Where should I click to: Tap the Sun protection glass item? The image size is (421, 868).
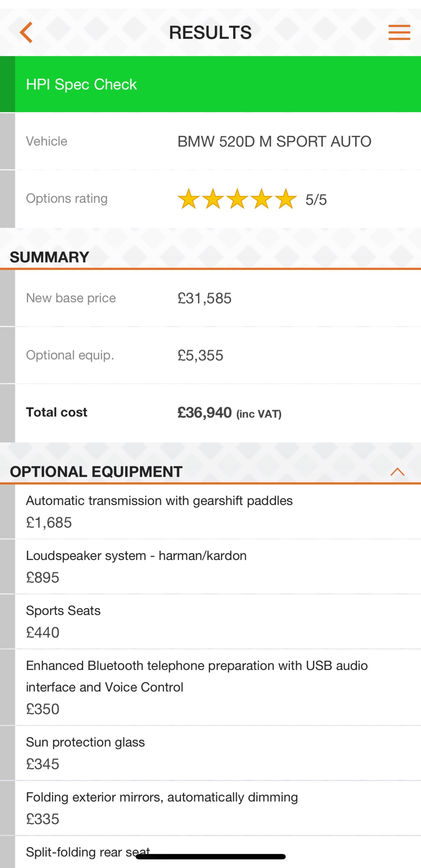point(210,753)
